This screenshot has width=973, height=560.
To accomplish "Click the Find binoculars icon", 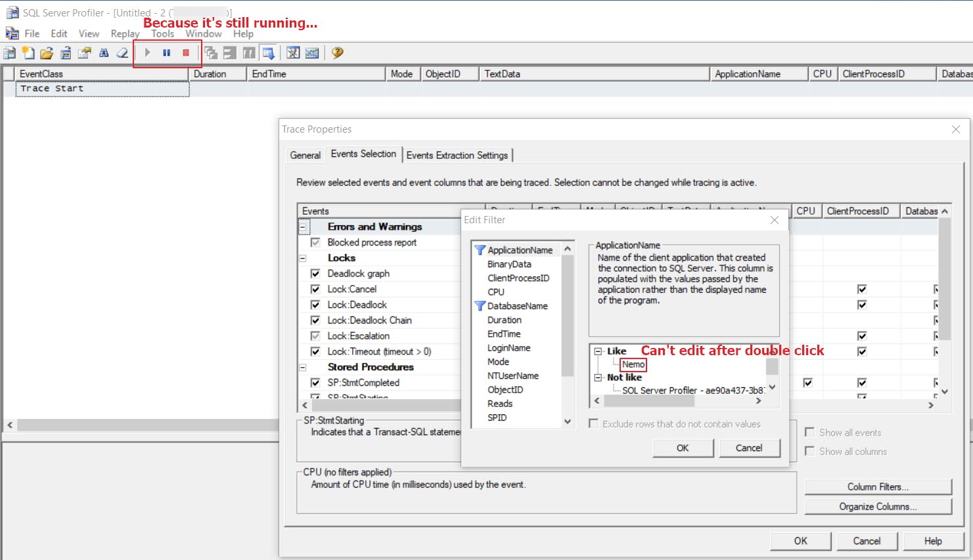I will [104, 53].
